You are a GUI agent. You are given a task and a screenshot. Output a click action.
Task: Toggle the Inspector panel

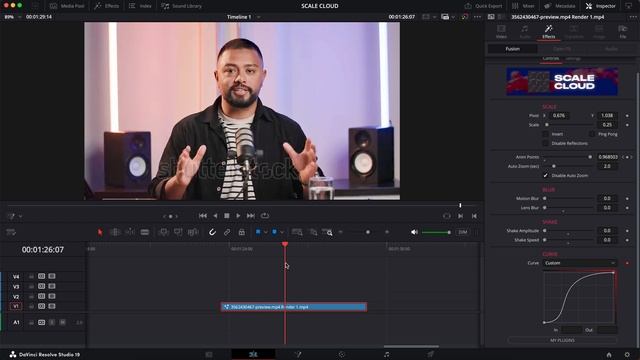tap(601, 6)
